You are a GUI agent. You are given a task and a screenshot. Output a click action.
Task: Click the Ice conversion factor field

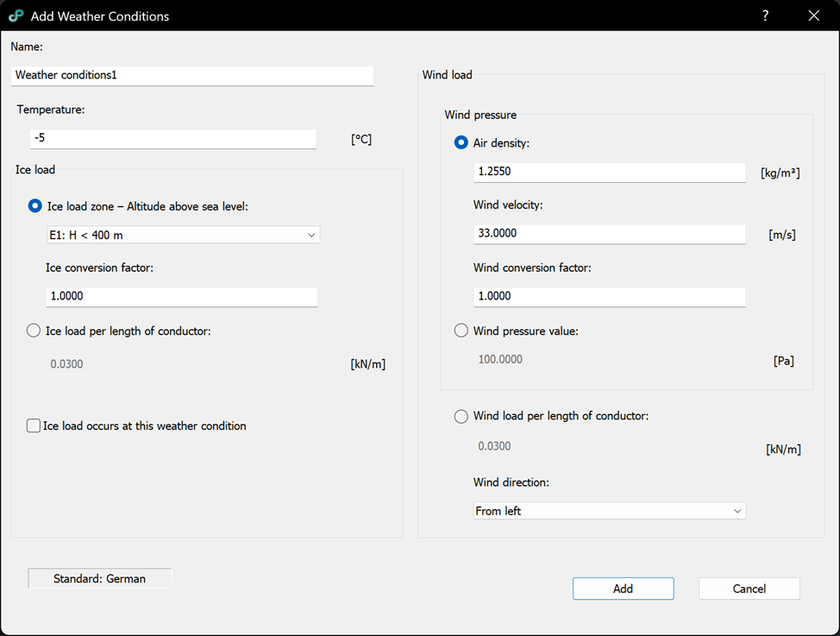(x=181, y=296)
